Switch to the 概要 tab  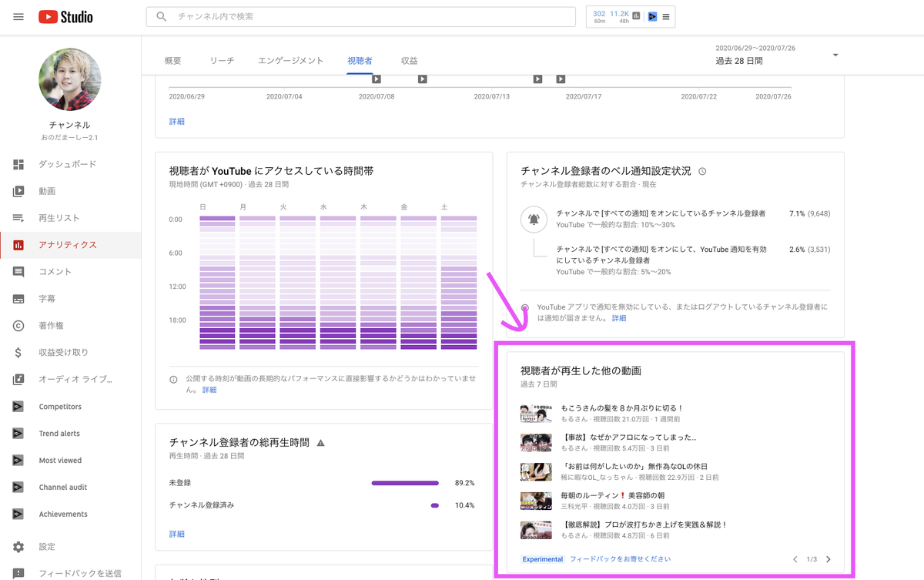(x=173, y=61)
